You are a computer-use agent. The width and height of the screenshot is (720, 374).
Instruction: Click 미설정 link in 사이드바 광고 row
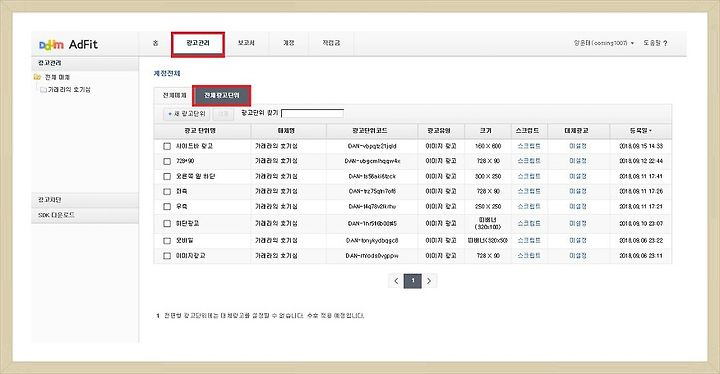(x=578, y=146)
